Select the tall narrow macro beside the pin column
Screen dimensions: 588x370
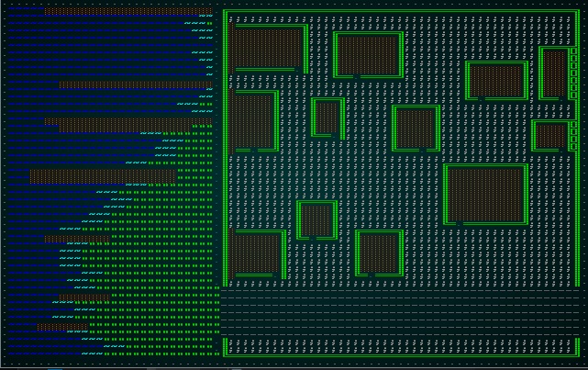554,73
